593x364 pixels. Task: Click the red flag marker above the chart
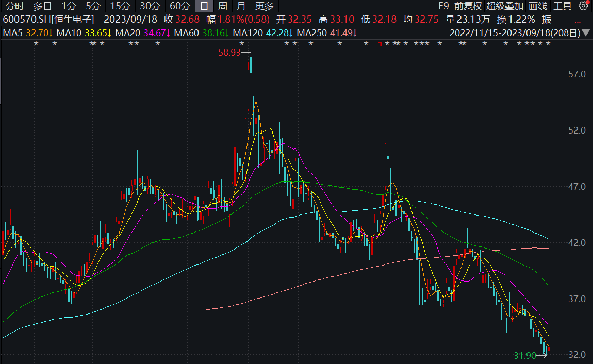(x=380, y=44)
